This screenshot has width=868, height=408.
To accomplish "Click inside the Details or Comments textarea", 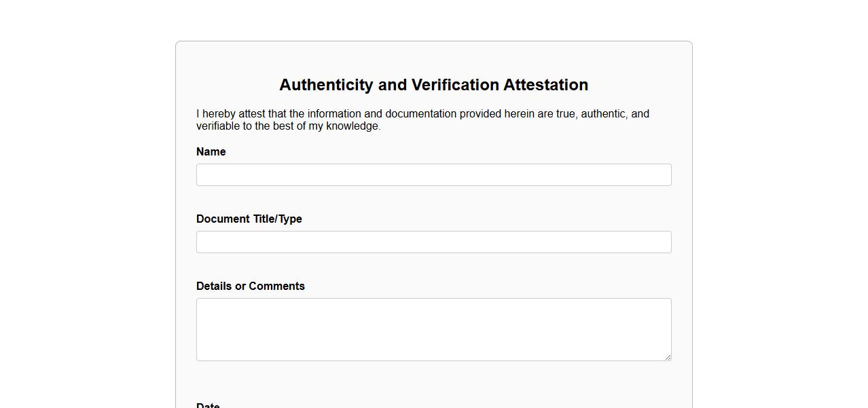I will point(433,329).
